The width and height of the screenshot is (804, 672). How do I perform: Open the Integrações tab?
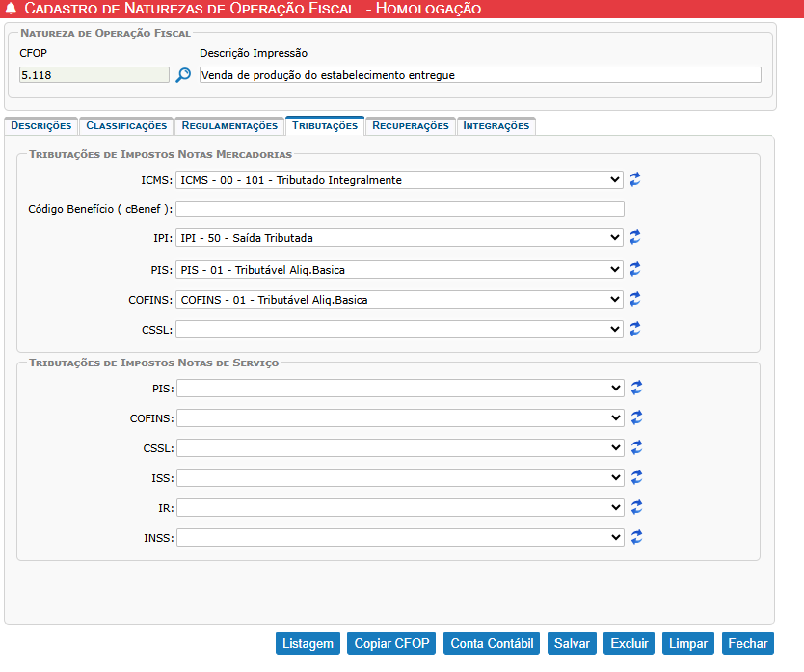point(496,125)
